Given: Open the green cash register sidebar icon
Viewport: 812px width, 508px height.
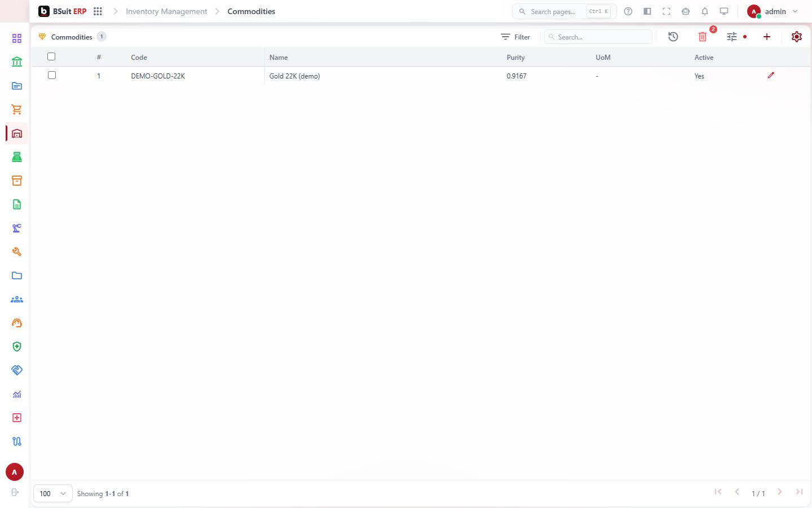Looking at the screenshot, I should pyautogui.click(x=17, y=157).
